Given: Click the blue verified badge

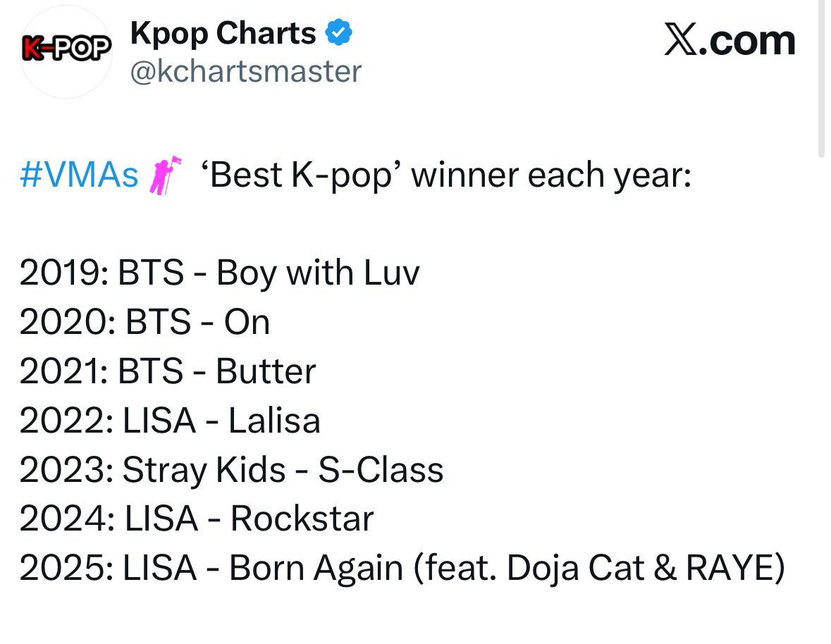Looking at the screenshot, I should coord(338,32).
